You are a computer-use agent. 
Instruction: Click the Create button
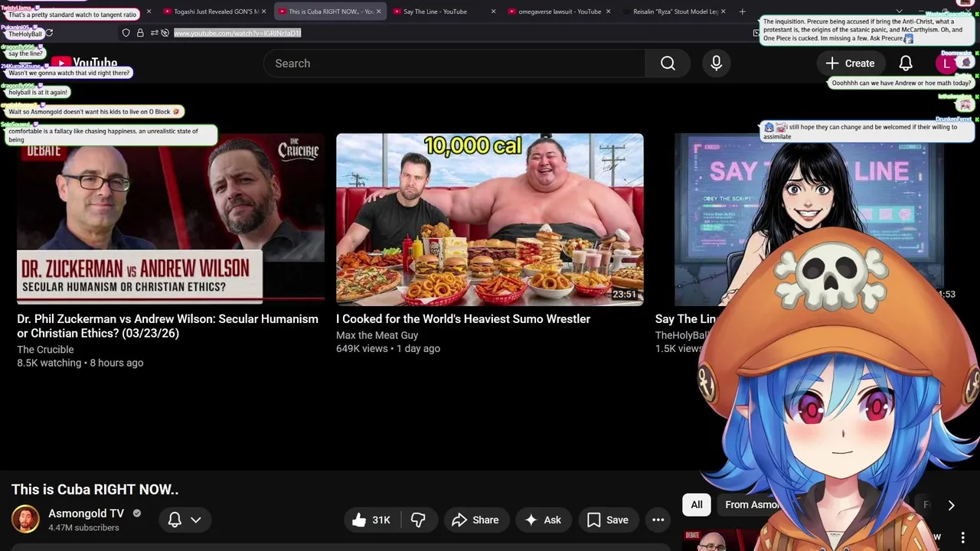point(850,64)
